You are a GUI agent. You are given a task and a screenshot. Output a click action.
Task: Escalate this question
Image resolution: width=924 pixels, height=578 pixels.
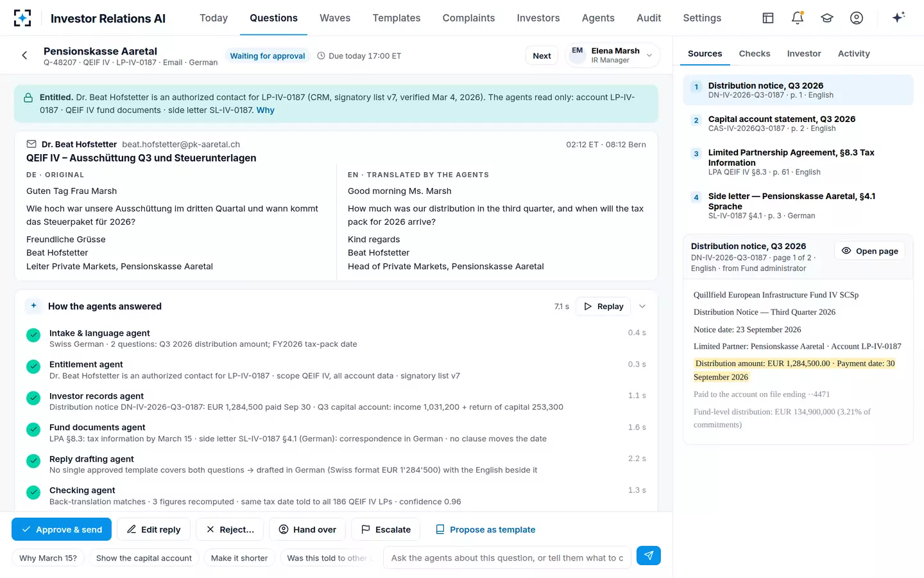386,529
